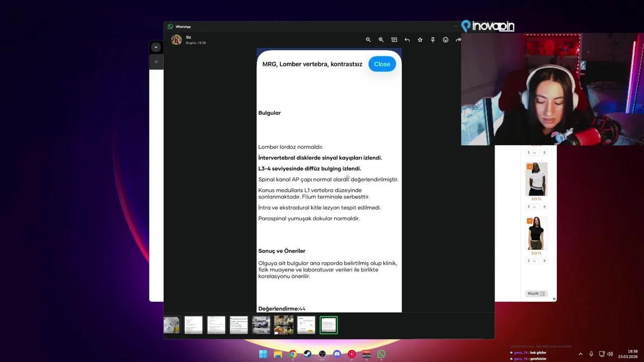
Task: Delete white t-shirt item with trash icon
Action: pyautogui.click(x=544, y=207)
